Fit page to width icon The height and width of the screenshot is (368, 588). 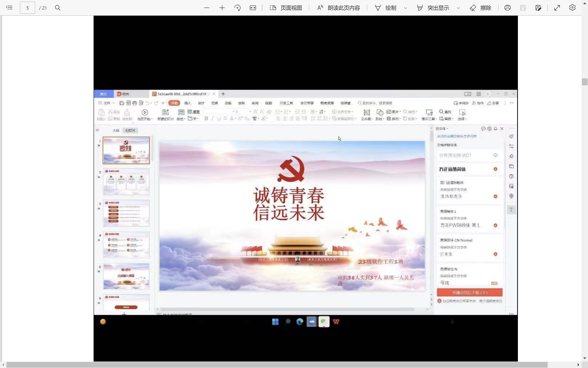(x=253, y=8)
